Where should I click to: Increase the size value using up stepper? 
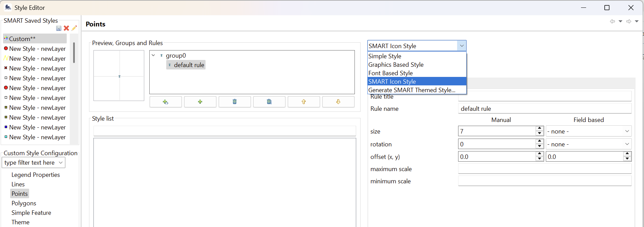click(539, 128)
